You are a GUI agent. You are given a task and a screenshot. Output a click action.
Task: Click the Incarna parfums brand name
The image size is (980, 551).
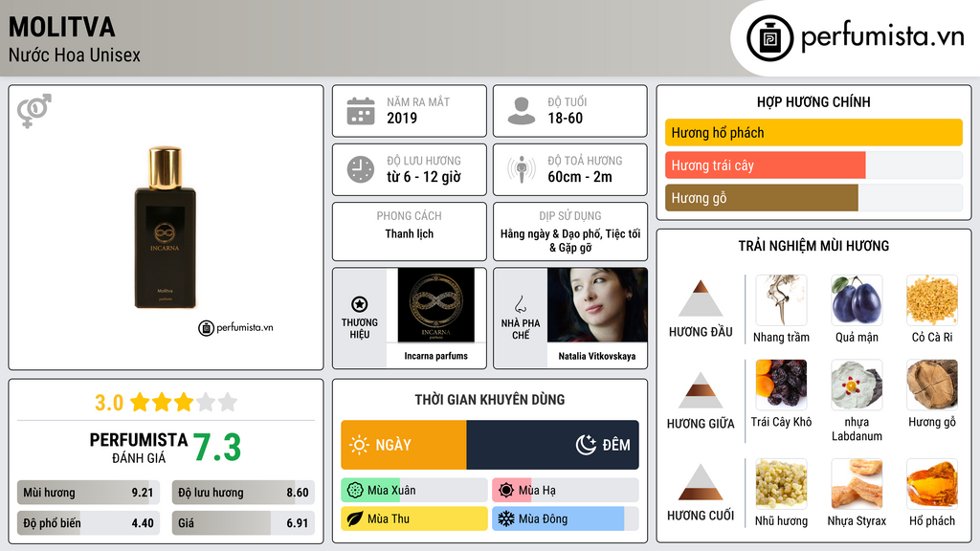tap(435, 356)
